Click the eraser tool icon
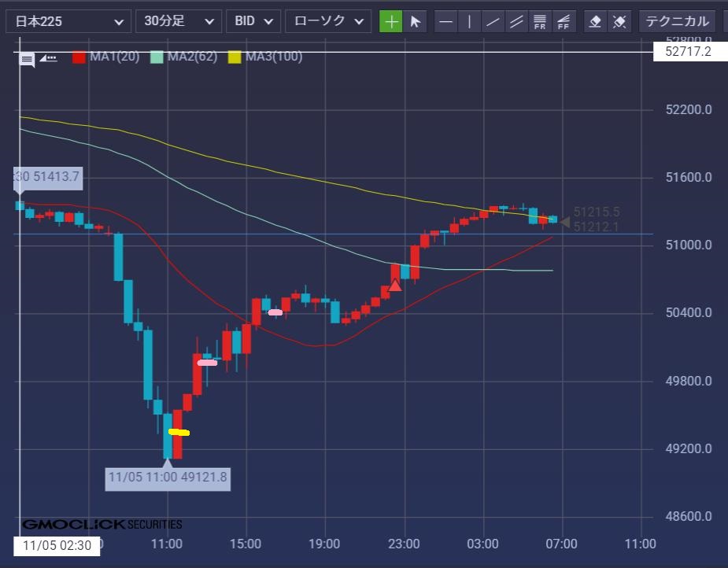Screen dimensions: 728x568 pos(596,21)
